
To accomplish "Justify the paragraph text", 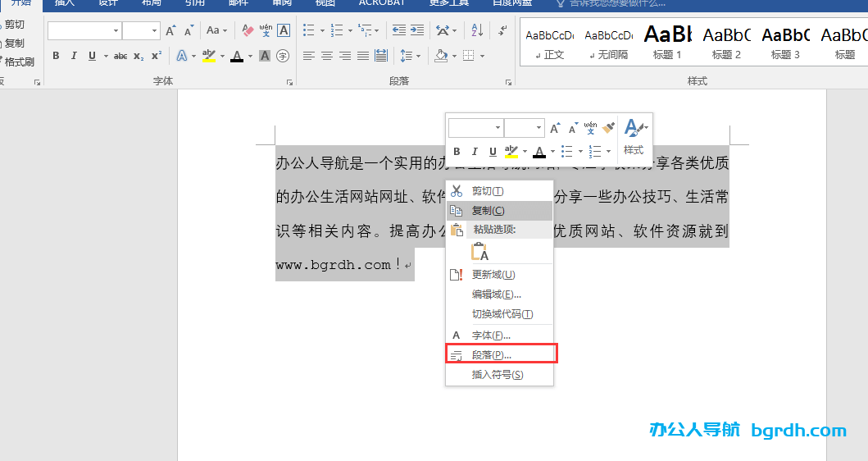I will click(363, 56).
